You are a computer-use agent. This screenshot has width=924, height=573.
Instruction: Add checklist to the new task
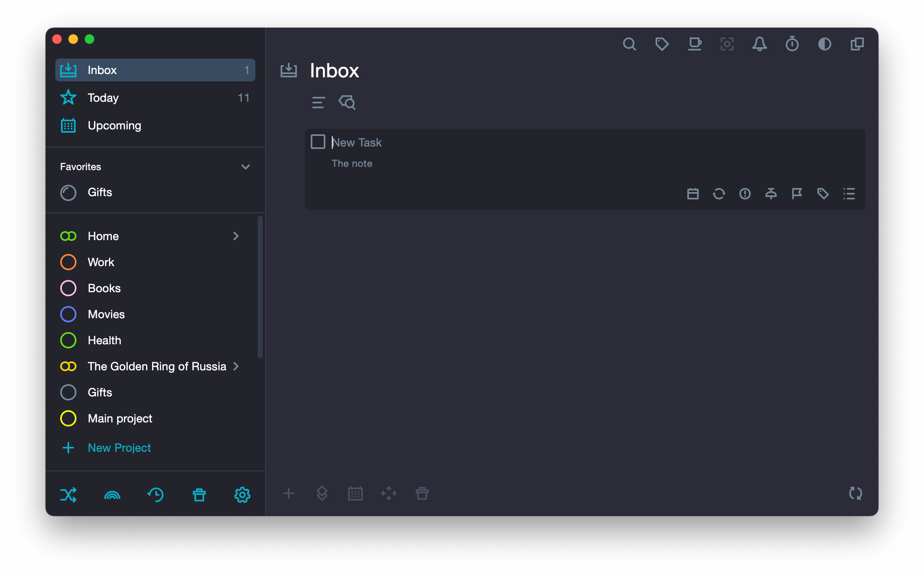[x=849, y=194]
